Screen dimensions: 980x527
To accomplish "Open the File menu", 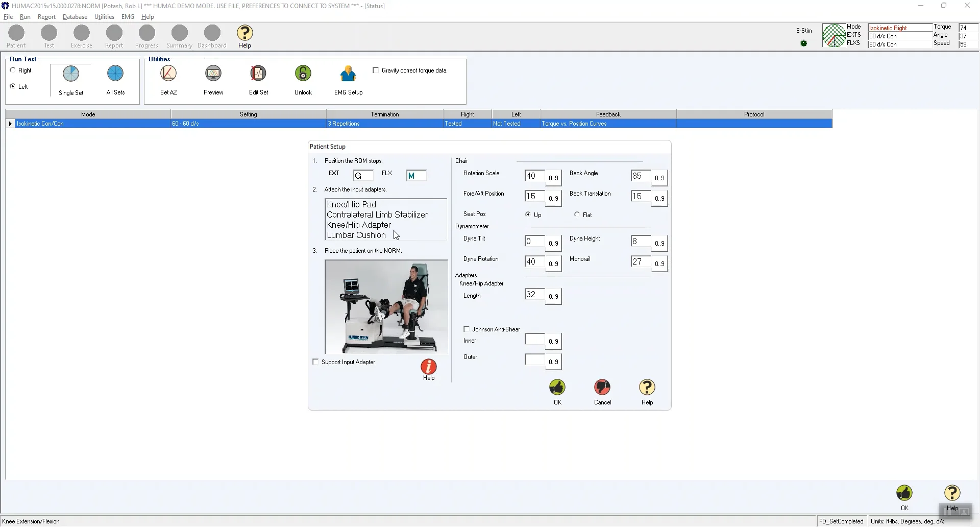I will click(x=8, y=17).
